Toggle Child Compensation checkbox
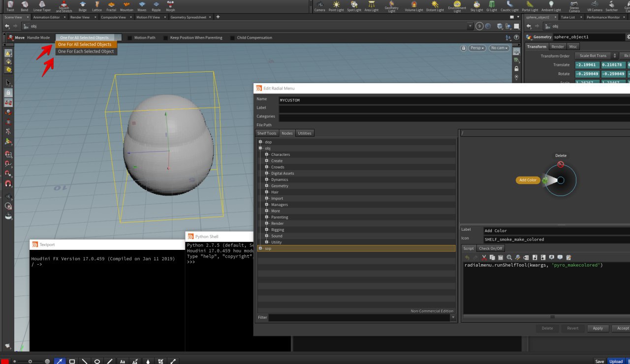630x364 pixels. pos(233,37)
